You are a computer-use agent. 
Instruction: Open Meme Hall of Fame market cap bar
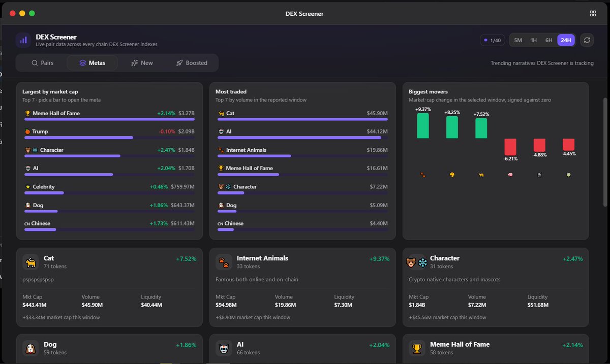(x=109, y=115)
